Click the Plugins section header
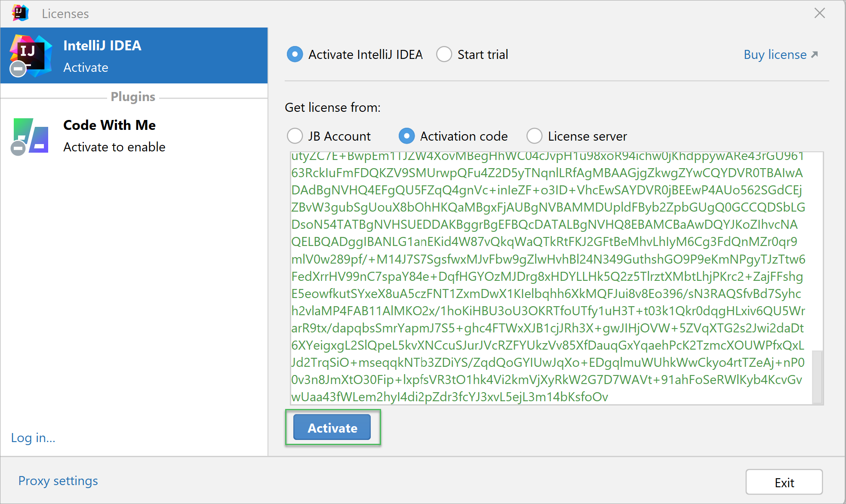 tap(133, 97)
